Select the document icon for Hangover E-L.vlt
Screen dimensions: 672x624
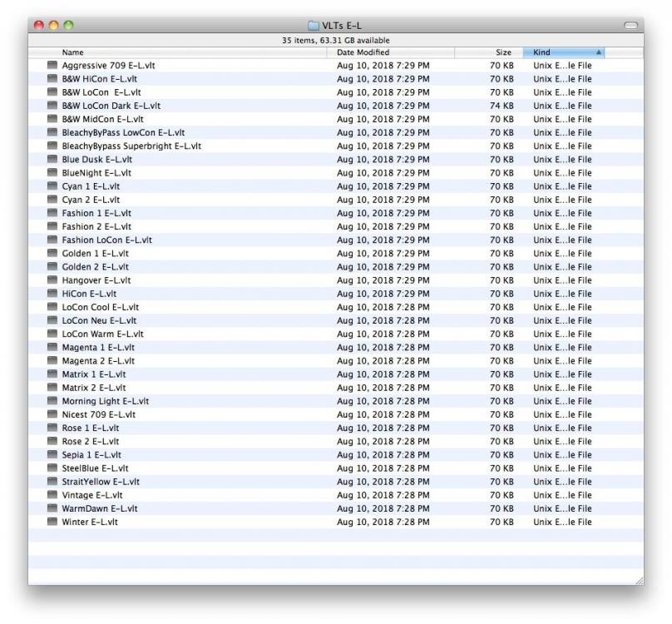(51, 280)
